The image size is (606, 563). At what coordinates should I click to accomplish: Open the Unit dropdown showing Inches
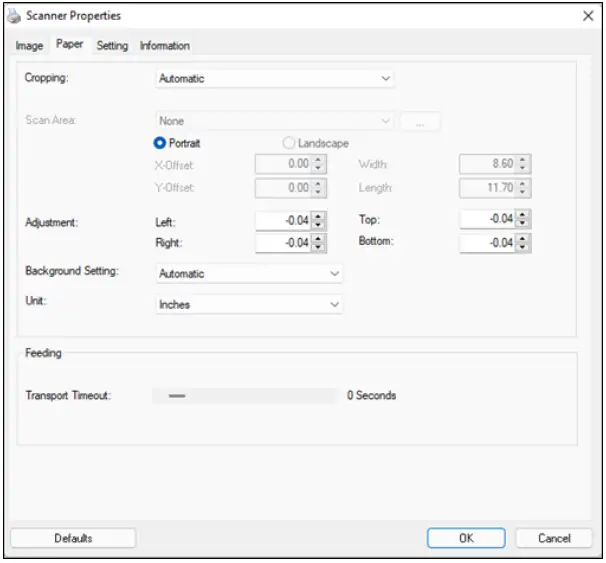[x=249, y=304]
